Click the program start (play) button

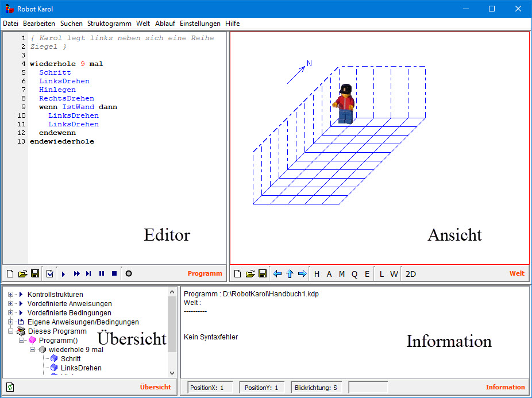(63, 274)
